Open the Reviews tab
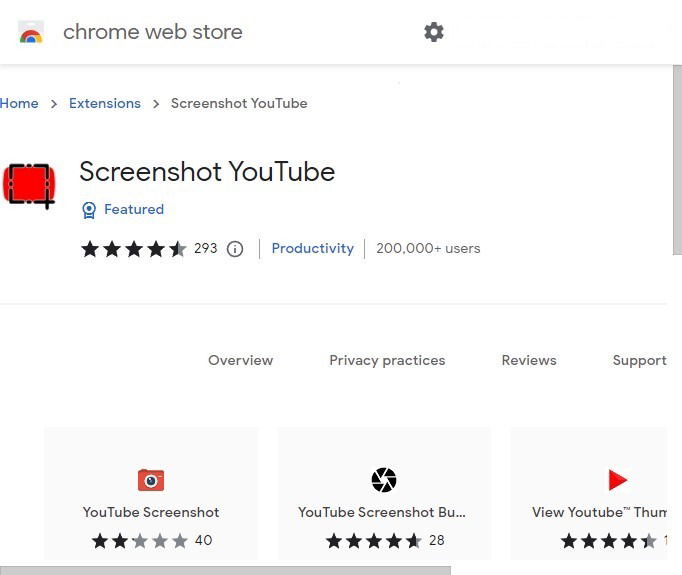The height and width of the screenshot is (575, 682). (529, 360)
